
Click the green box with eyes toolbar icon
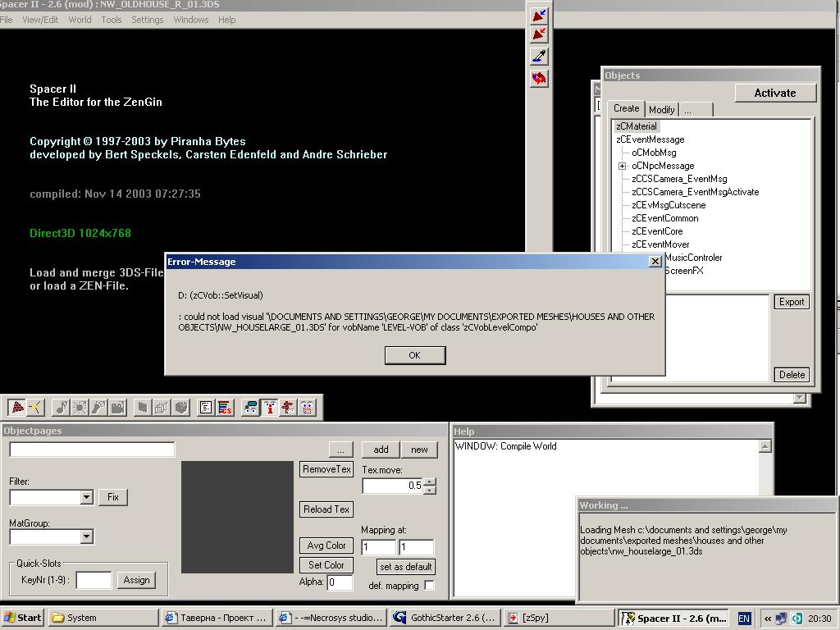(250, 408)
